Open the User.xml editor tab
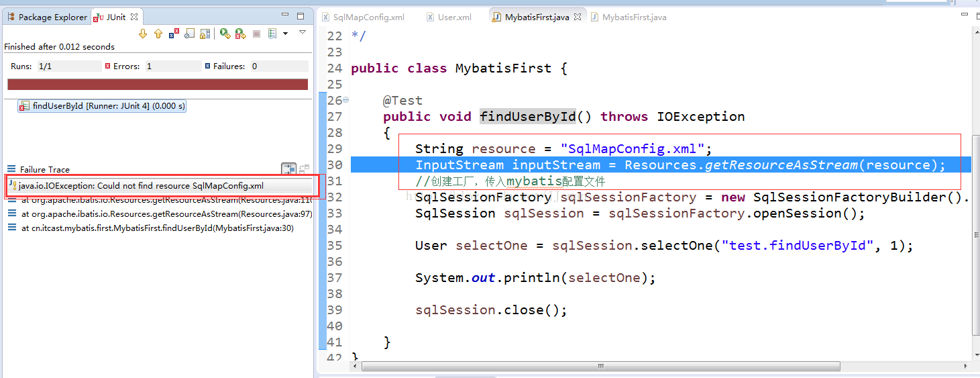Image resolution: width=980 pixels, height=378 pixels. pyautogui.click(x=449, y=17)
